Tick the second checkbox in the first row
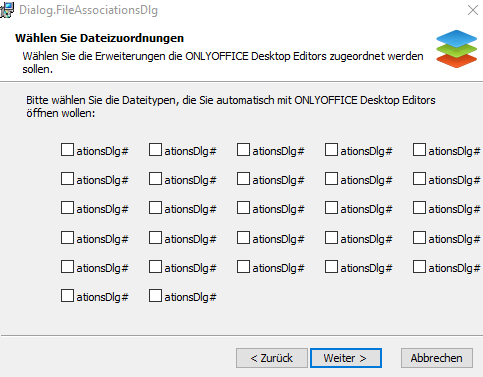 click(155, 150)
